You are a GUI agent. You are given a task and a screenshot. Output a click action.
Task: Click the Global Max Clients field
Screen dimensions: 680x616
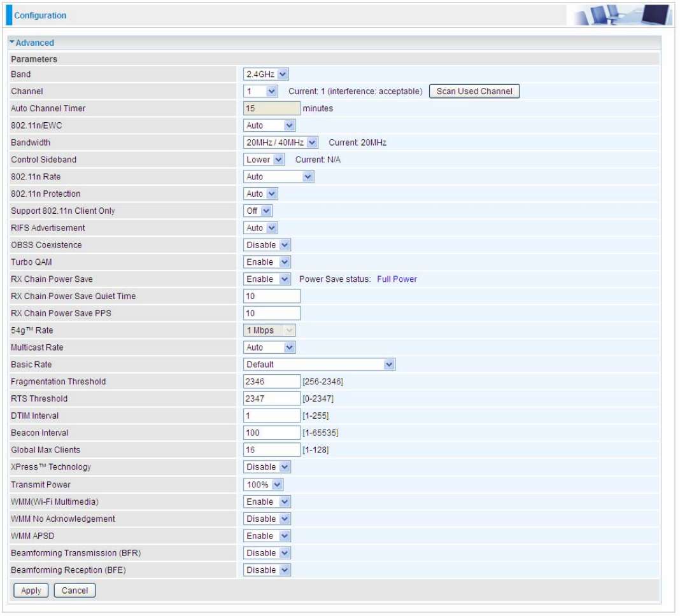pyautogui.click(x=273, y=451)
